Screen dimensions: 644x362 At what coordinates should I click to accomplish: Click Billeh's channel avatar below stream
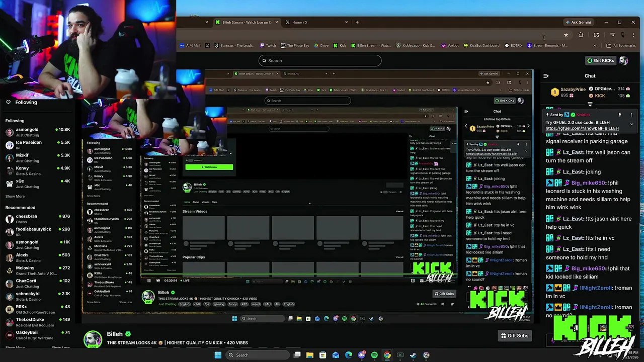(93, 339)
